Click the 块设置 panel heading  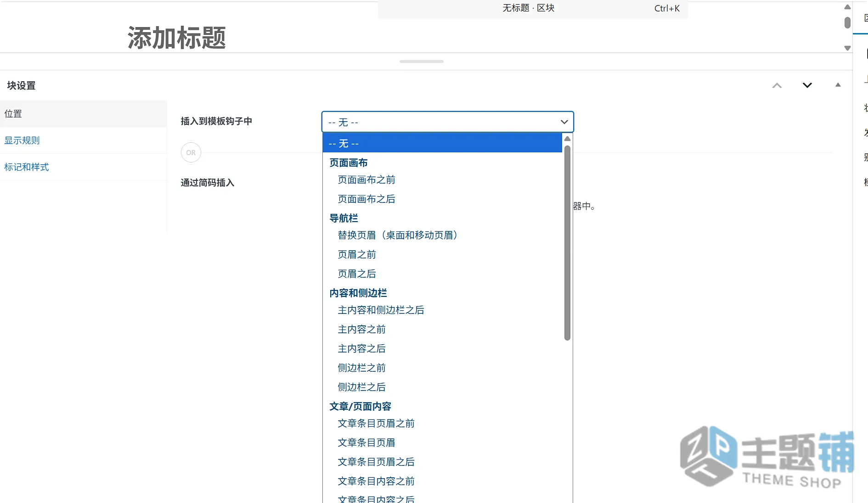click(x=21, y=85)
